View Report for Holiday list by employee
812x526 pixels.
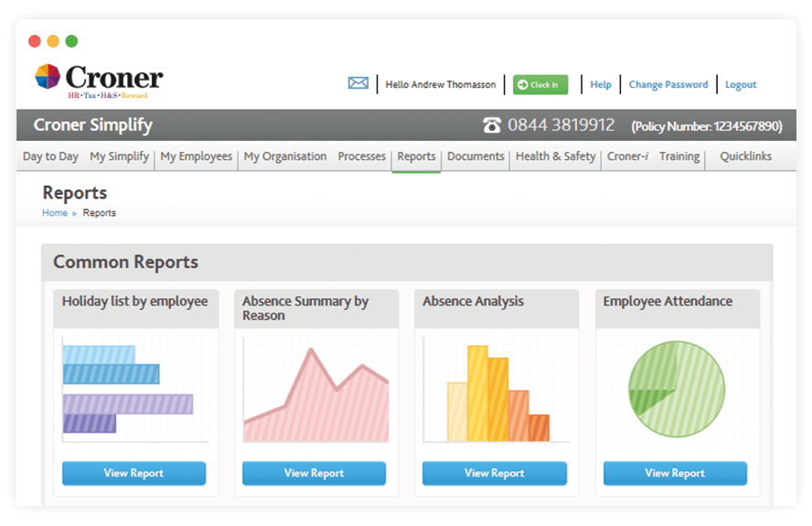coord(134,473)
